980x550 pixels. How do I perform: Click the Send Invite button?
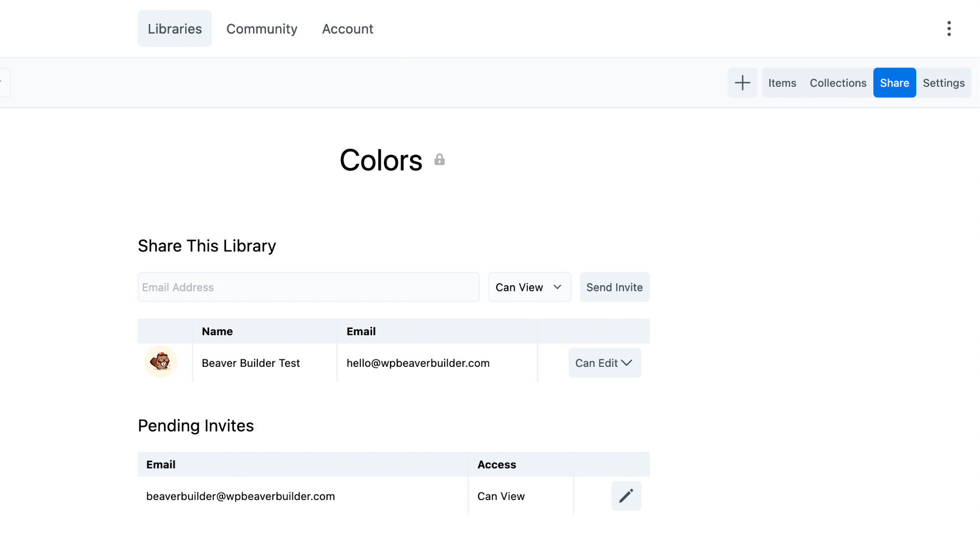pos(614,287)
